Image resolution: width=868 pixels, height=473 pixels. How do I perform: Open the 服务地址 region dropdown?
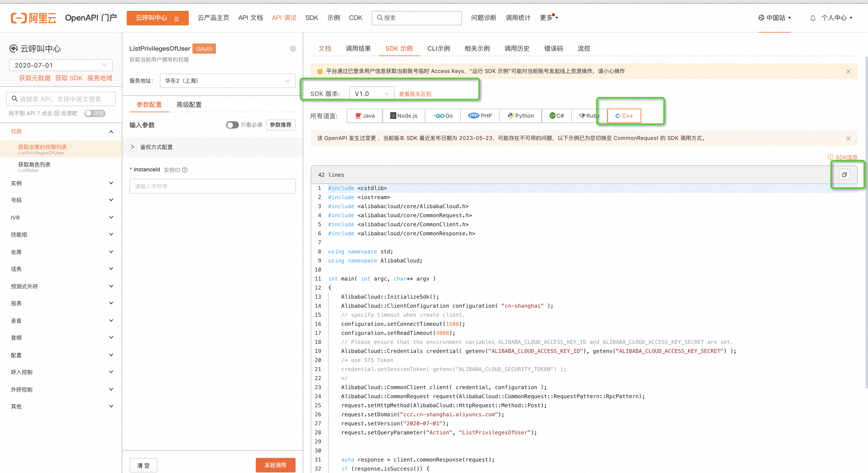coord(227,81)
